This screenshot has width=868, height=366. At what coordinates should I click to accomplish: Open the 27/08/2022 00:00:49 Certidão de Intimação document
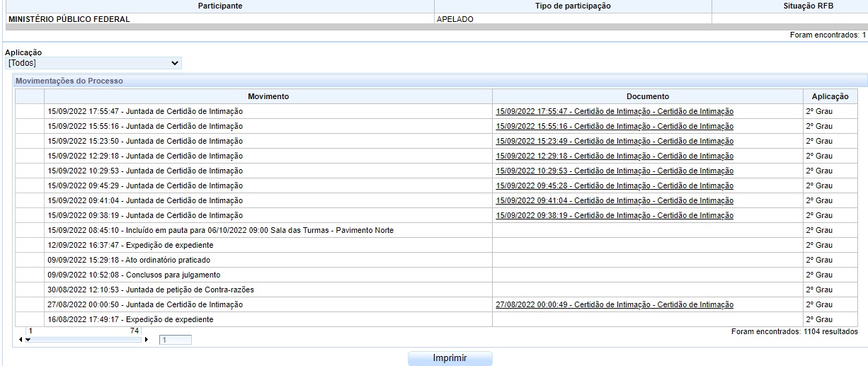click(615, 305)
